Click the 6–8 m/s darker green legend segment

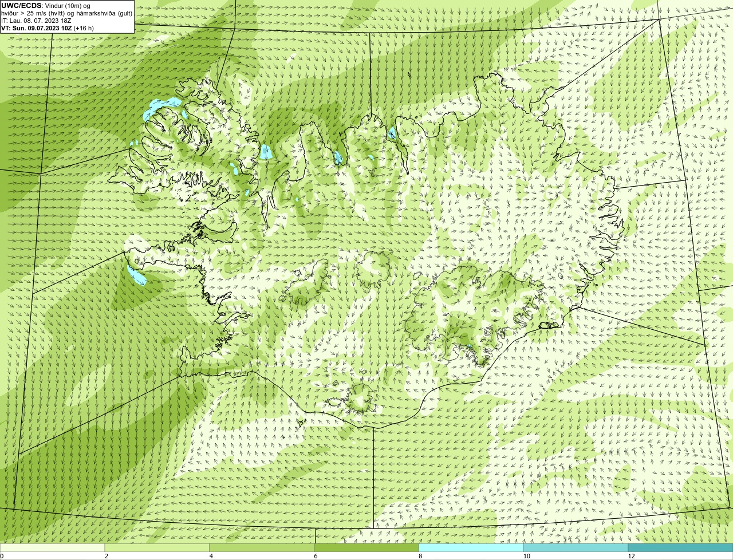click(366, 548)
